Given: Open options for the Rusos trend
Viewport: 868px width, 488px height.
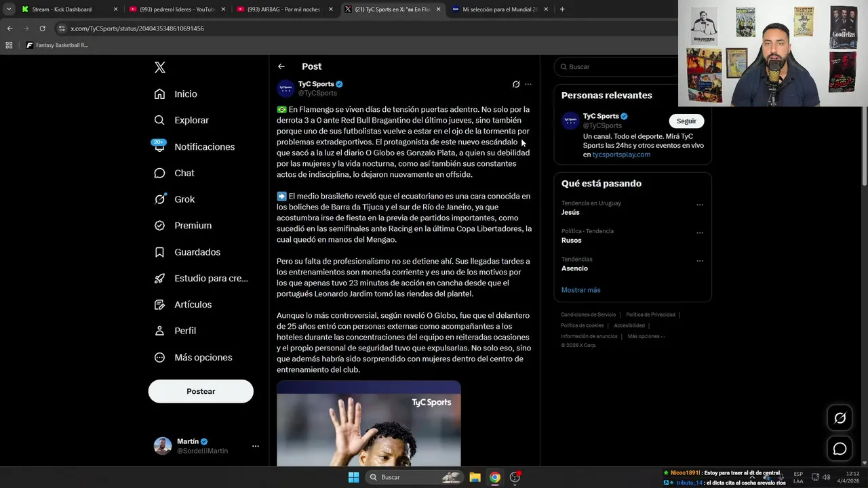Looking at the screenshot, I should pyautogui.click(x=700, y=232).
